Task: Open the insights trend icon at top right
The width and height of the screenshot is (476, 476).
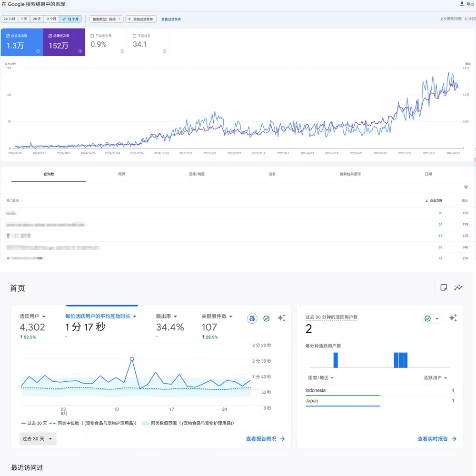Action: [x=458, y=288]
